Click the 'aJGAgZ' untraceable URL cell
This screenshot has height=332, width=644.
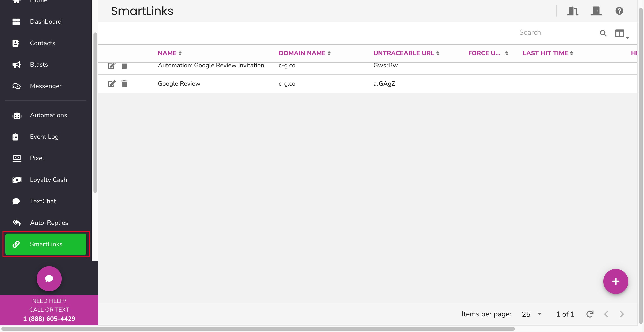click(384, 84)
